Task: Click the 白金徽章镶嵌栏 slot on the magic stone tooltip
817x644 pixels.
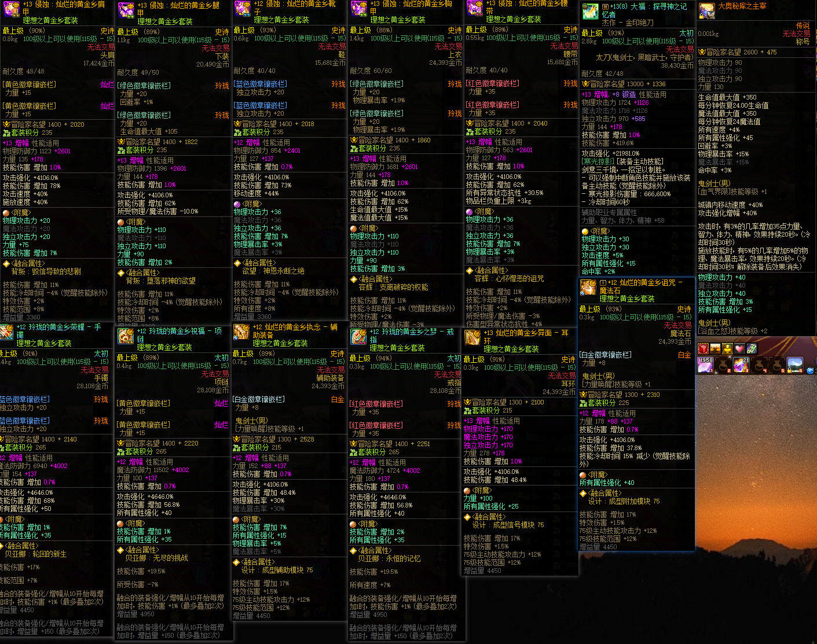Action: (606, 355)
